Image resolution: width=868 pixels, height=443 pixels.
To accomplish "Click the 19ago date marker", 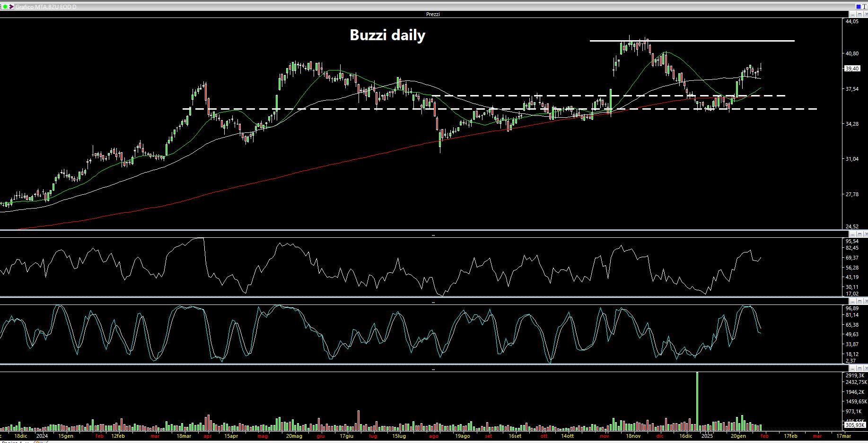I will tap(462, 436).
